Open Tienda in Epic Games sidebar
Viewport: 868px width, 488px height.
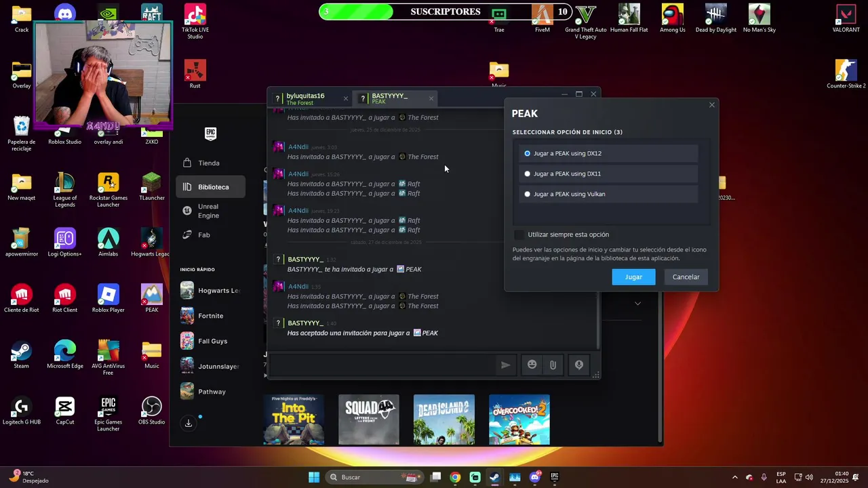tap(210, 163)
